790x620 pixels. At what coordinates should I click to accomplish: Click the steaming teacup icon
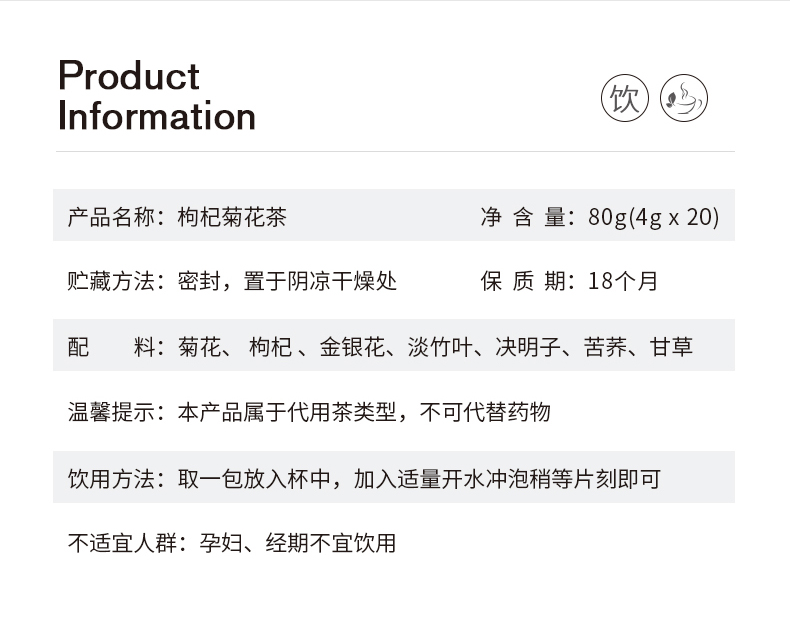point(684,98)
